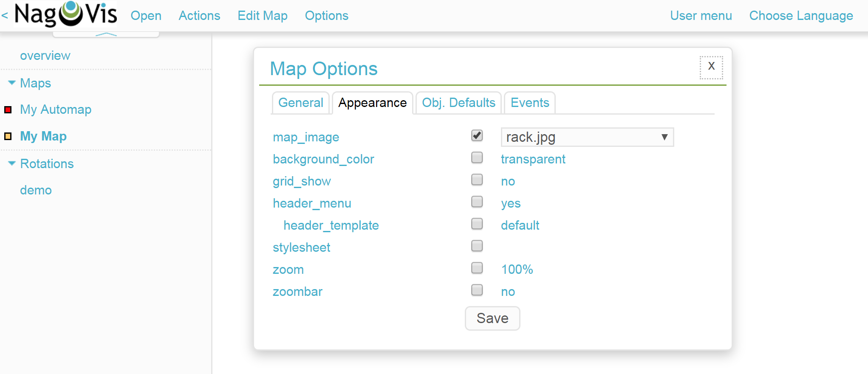Tick the grid_show checkbox
868x374 pixels.
tap(477, 180)
